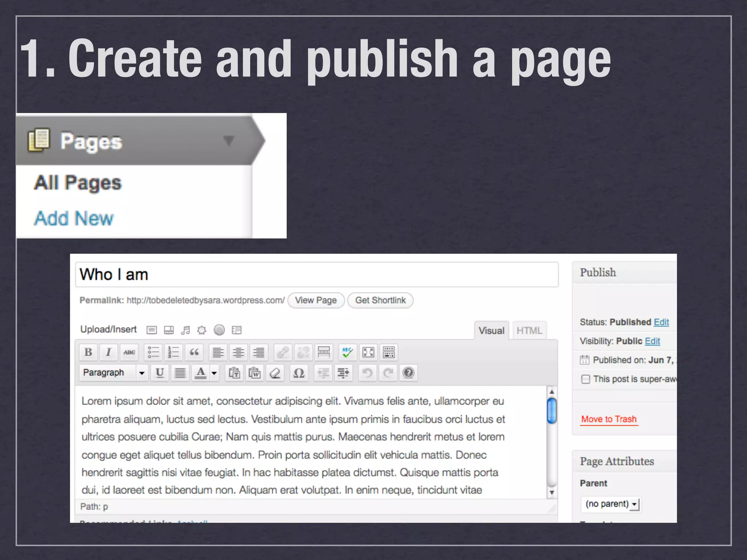Click the View Page button
Image resolution: width=747 pixels, height=560 pixels.
(x=316, y=300)
